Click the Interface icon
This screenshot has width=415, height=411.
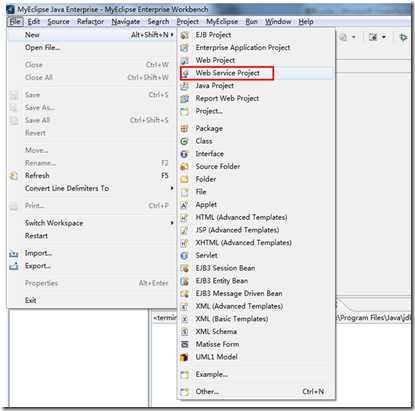tap(184, 154)
